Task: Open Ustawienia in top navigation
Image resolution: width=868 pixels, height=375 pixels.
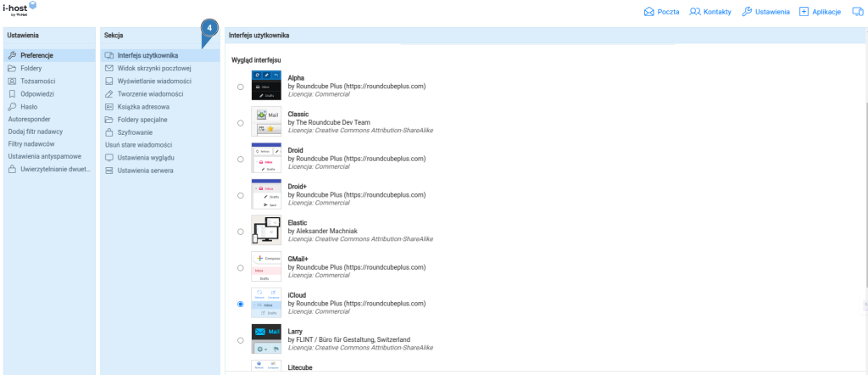Action: [x=765, y=12]
